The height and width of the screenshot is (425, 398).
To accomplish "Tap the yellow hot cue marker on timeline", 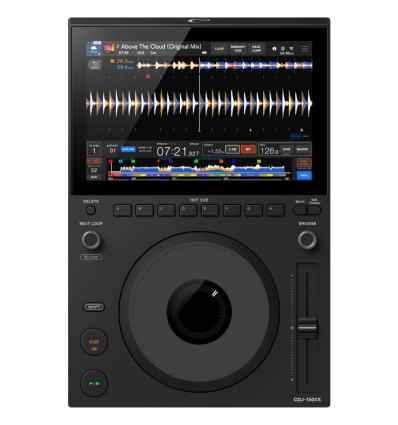I will coord(259,161).
